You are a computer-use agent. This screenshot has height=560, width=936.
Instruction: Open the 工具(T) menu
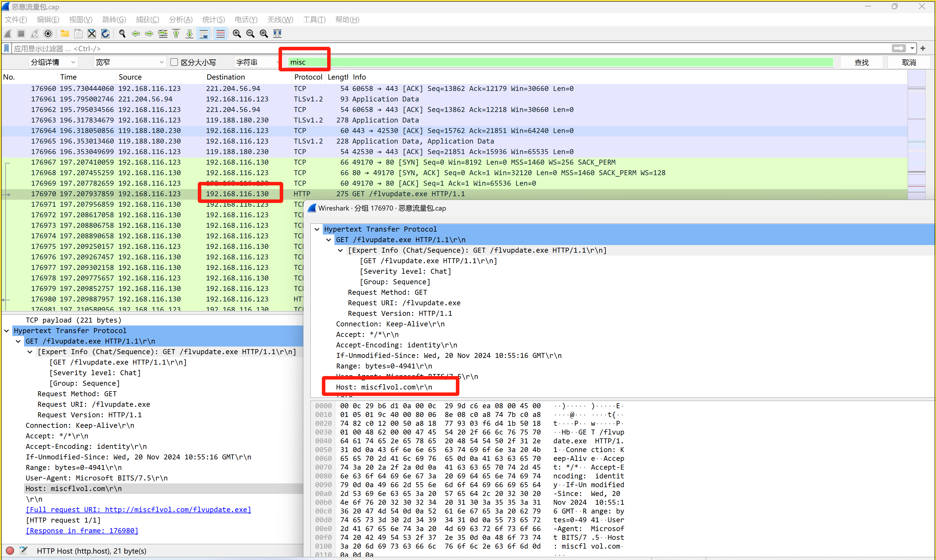[x=314, y=20]
